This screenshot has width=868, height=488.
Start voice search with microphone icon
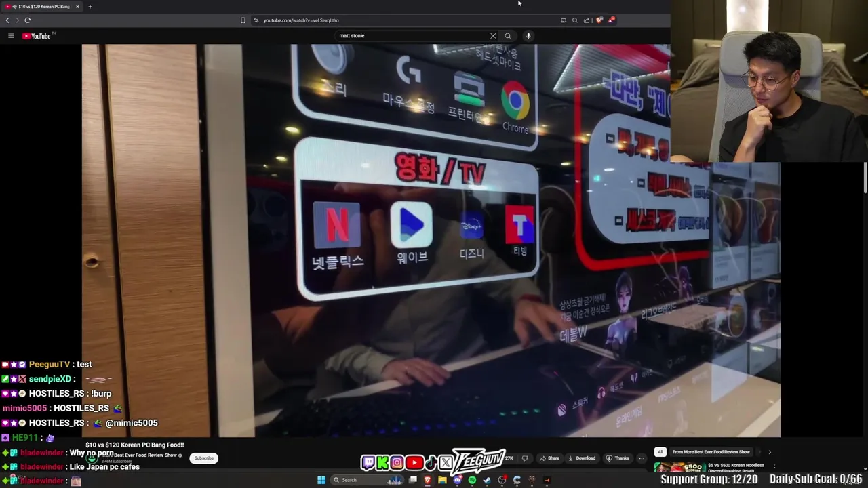528,36
